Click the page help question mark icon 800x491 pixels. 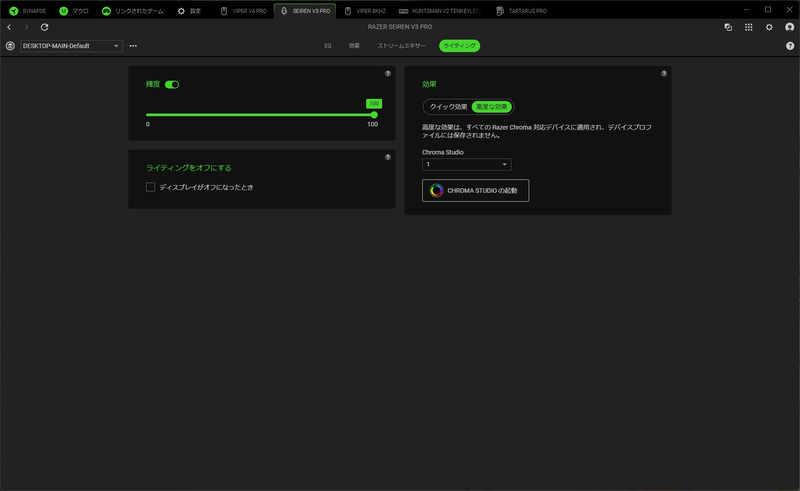pyautogui.click(x=790, y=46)
